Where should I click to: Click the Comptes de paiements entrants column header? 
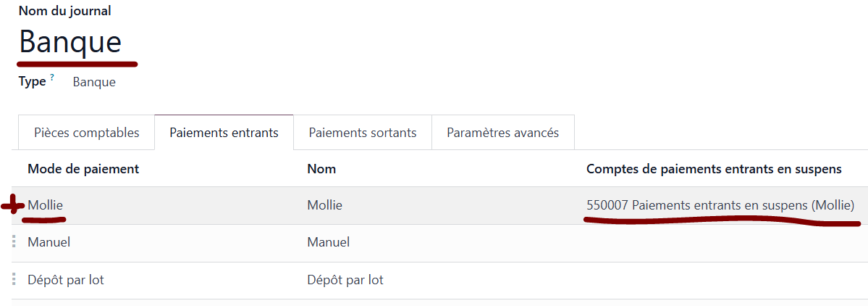click(714, 169)
